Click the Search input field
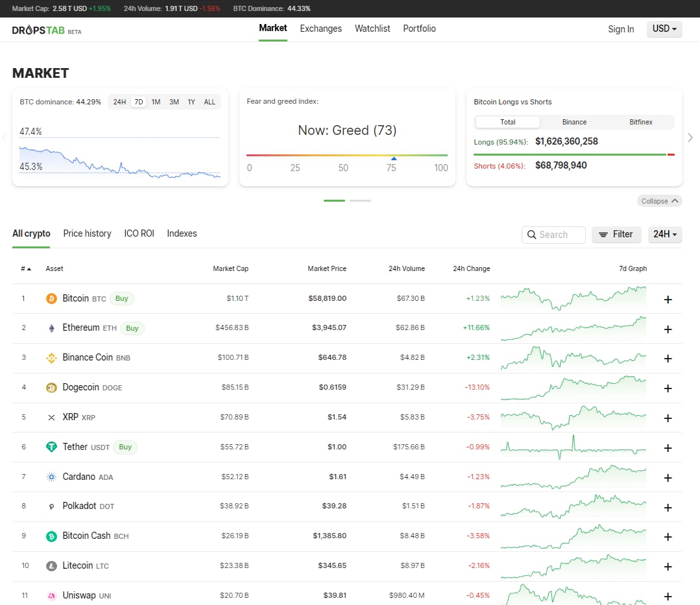The height and width of the screenshot is (605, 700). click(553, 235)
